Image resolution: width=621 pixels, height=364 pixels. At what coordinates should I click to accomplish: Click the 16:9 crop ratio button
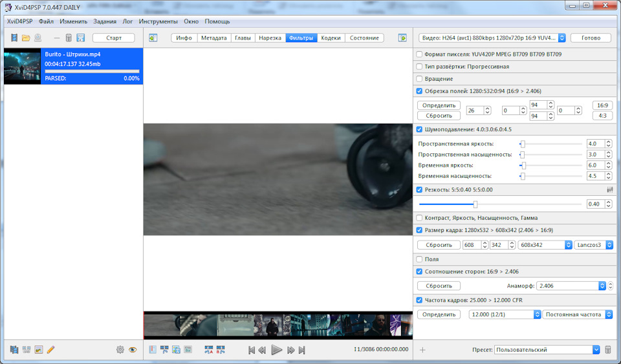click(602, 105)
